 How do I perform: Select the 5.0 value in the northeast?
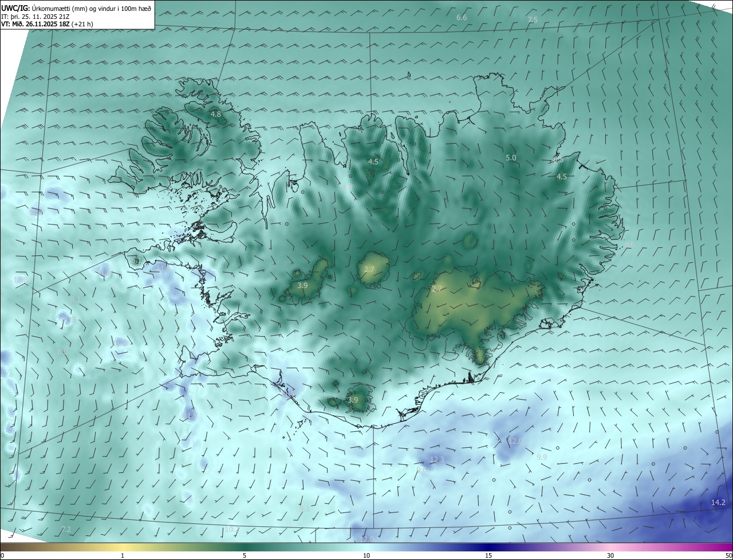click(x=511, y=157)
